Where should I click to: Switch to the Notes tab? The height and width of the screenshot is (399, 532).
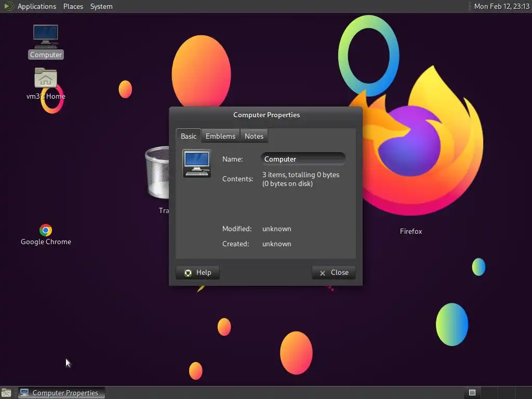(x=254, y=136)
